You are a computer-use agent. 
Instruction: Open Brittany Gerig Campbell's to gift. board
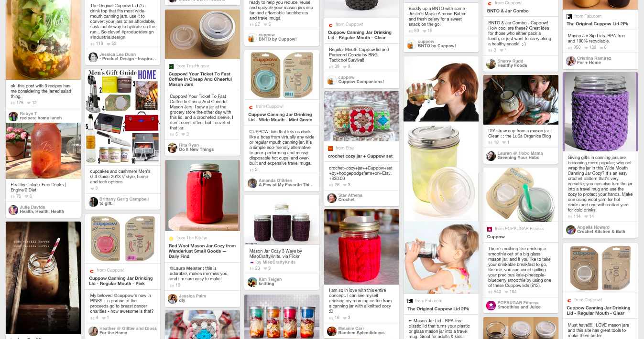tap(106, 203)
